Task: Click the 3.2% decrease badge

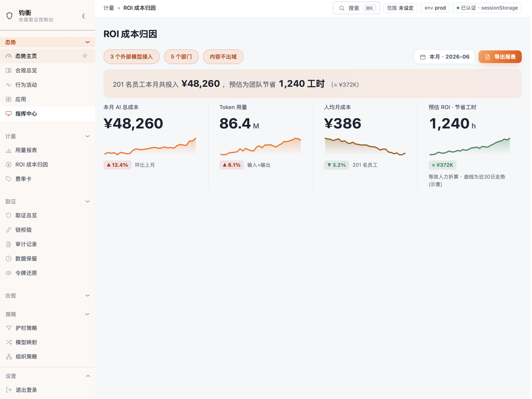Action: coord(336,165)
